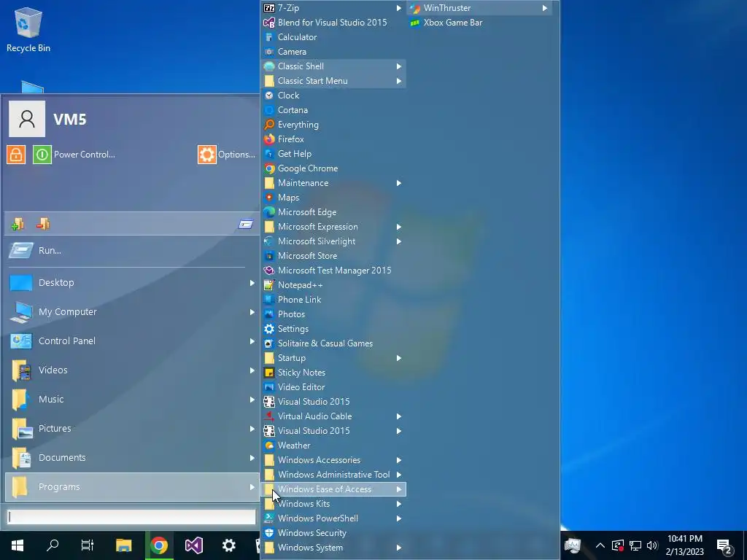The height and width of the screenshot is (560, 747).
Task: Expand the Maintenance folder
Action: [333, 183]
